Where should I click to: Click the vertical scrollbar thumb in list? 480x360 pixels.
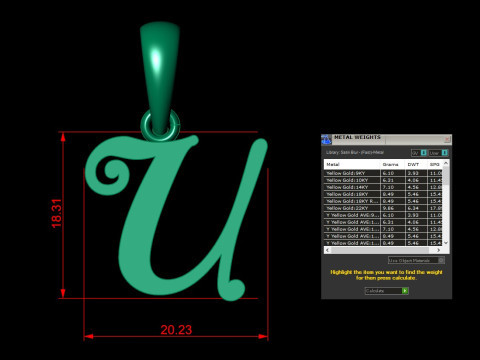point(446,175)
